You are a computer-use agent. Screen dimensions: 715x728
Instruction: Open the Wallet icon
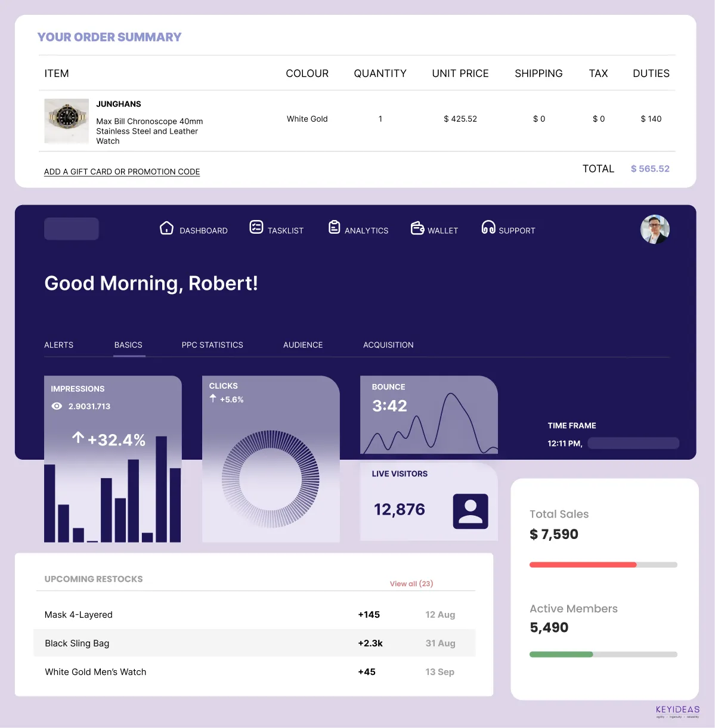[417, 228]
